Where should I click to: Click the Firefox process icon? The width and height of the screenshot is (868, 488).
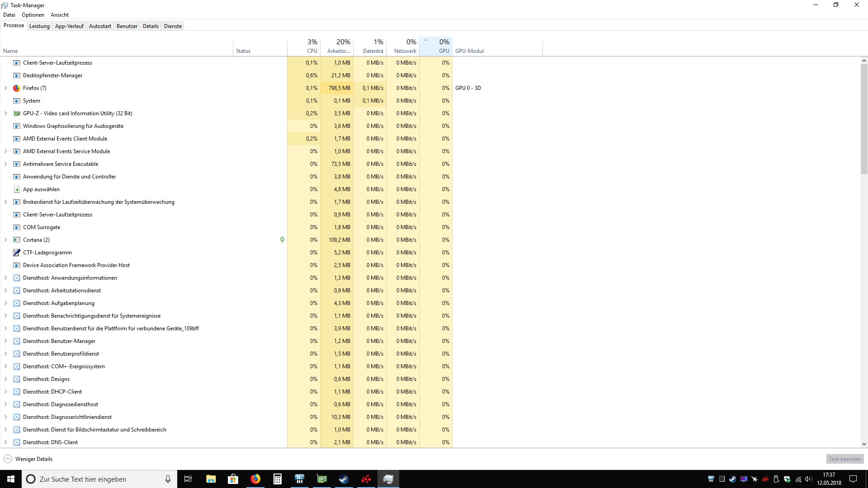(17, 88)
